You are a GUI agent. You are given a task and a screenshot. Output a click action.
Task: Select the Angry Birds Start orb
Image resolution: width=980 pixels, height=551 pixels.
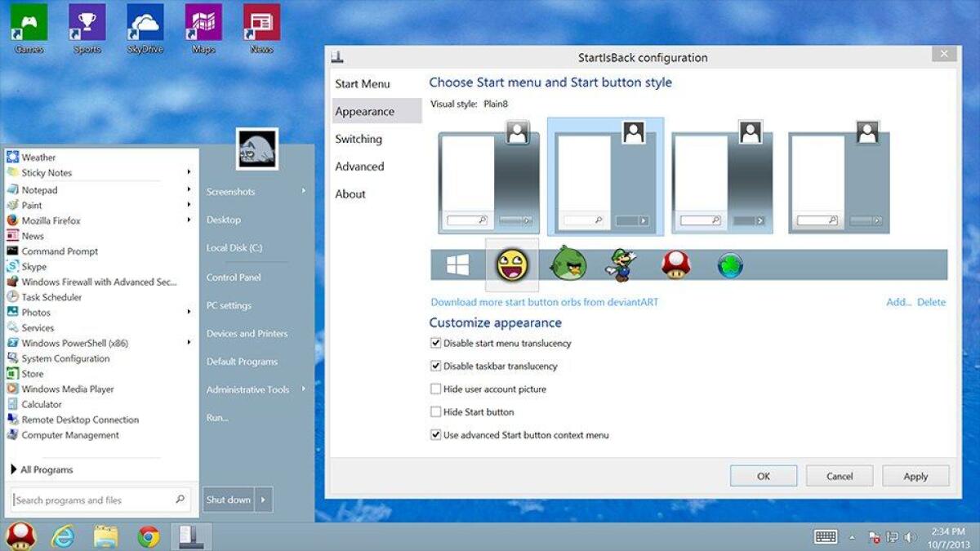point(566,264)
